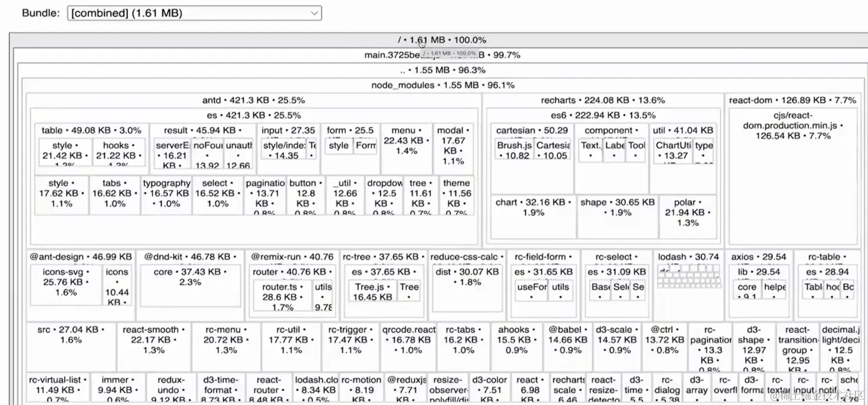This screenshot has height=405, width=868.
Task: Select table's style 21.42 KB block
Action: point(65,154)
